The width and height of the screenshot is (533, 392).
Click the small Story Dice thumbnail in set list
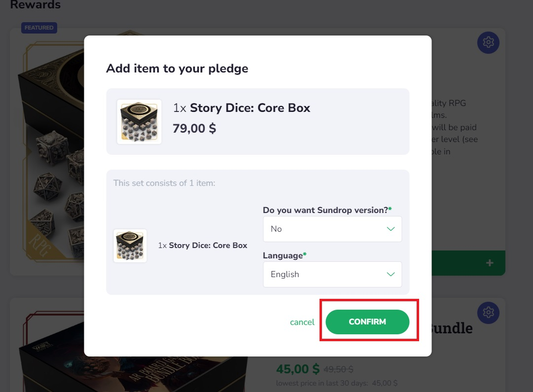tap(130, 246)
